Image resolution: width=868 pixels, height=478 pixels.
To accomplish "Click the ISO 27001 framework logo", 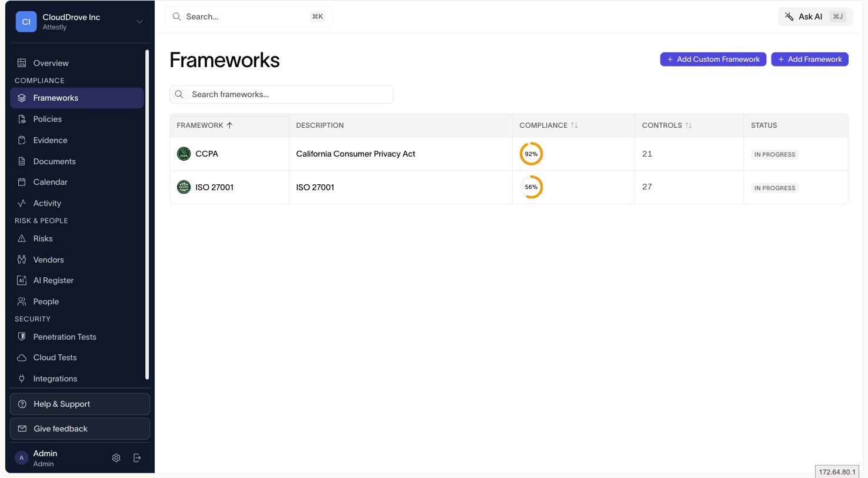I will 183,187.
